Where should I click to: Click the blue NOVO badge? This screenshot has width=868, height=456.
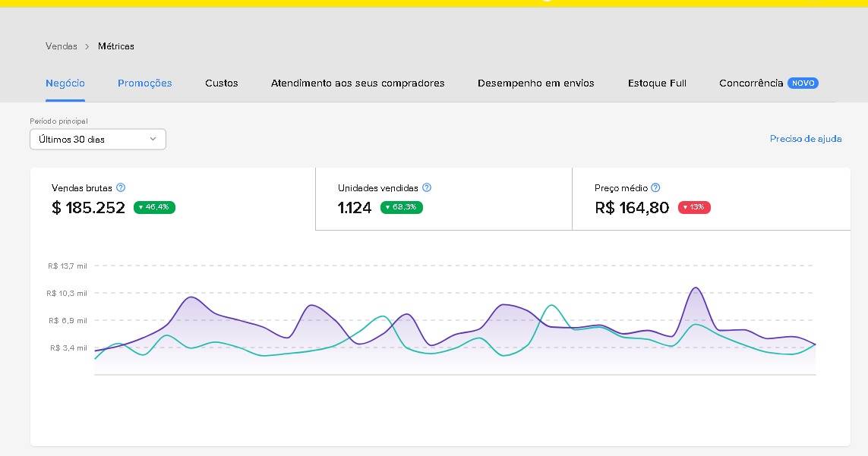[x=803, y=83]
